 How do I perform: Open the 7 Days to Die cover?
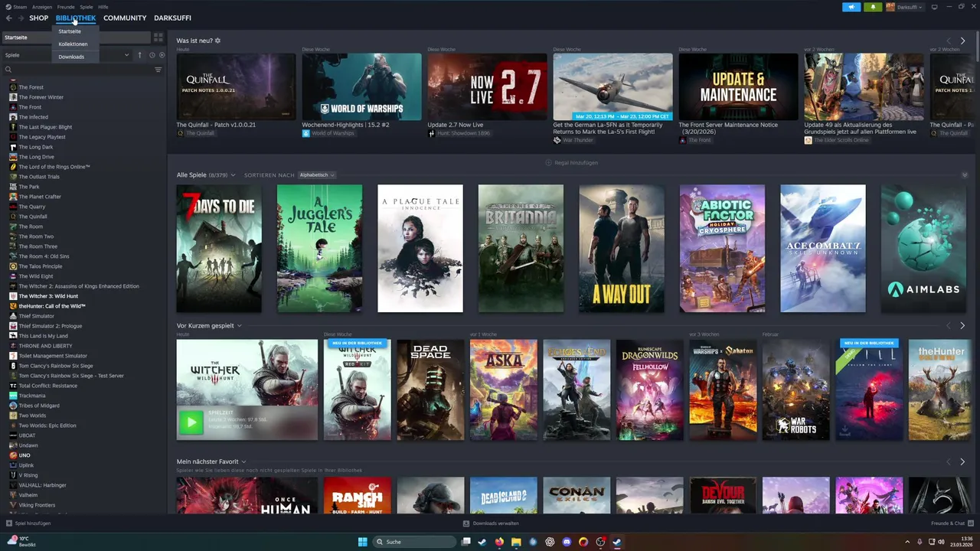[x=219, y=249]
